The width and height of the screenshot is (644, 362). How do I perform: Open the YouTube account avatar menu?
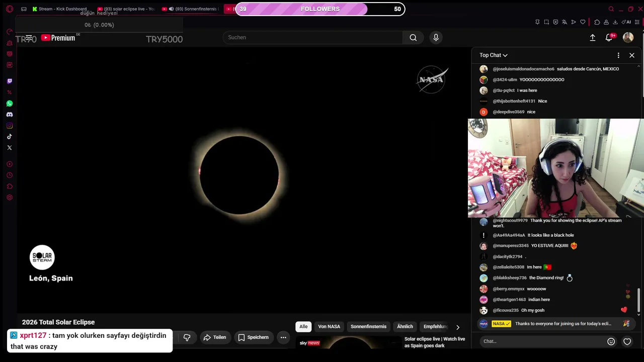click(x=628, y=37)
